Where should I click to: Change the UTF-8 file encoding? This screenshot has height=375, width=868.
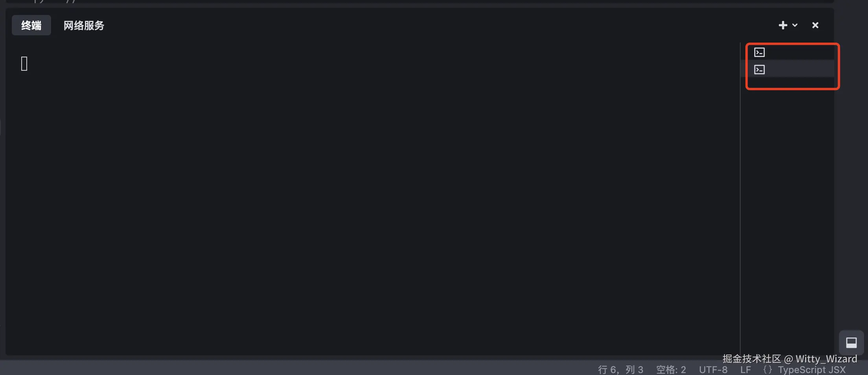713,370
